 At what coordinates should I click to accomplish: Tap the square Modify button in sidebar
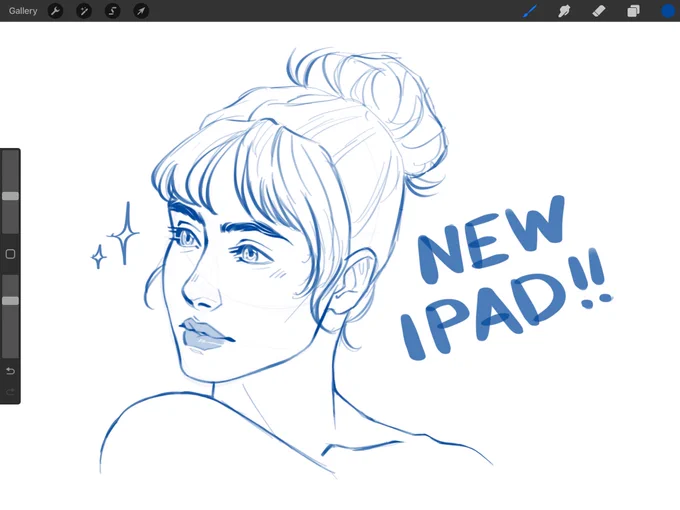pos(10,254)
